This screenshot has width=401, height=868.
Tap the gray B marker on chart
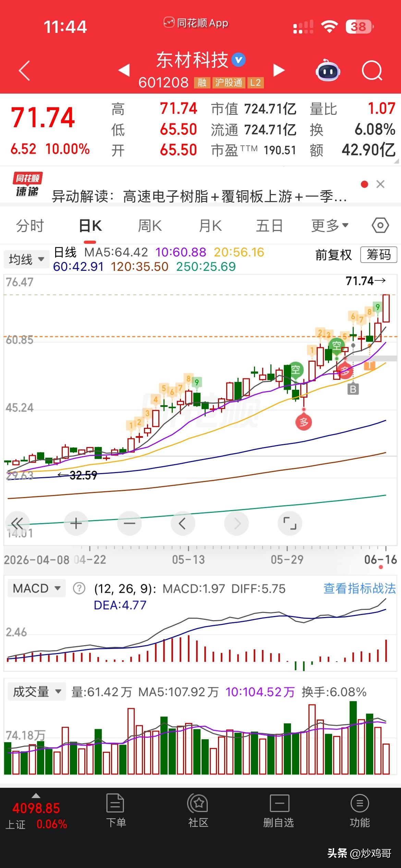tap(353, 389)
